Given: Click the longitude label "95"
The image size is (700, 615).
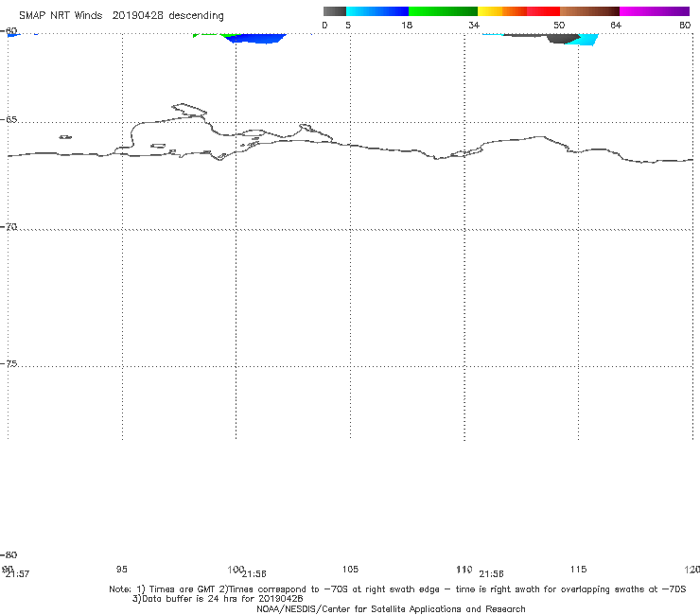Looking at the screenshot, I should 122,570.
